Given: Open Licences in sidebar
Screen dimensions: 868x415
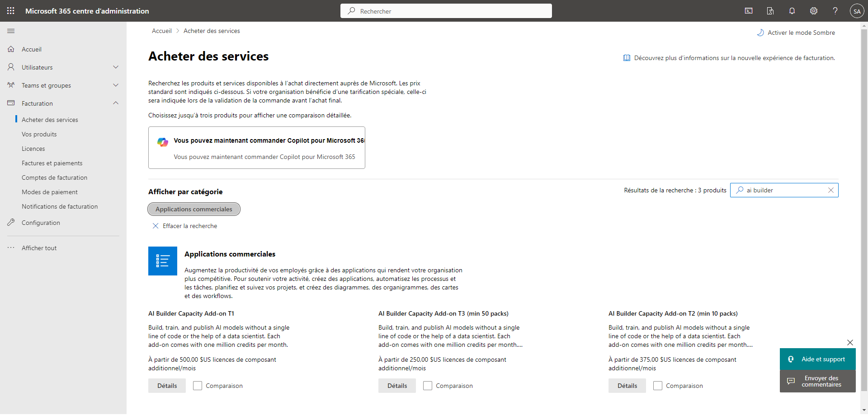Looking at the screenshot, I should click(x=33, y=149).
